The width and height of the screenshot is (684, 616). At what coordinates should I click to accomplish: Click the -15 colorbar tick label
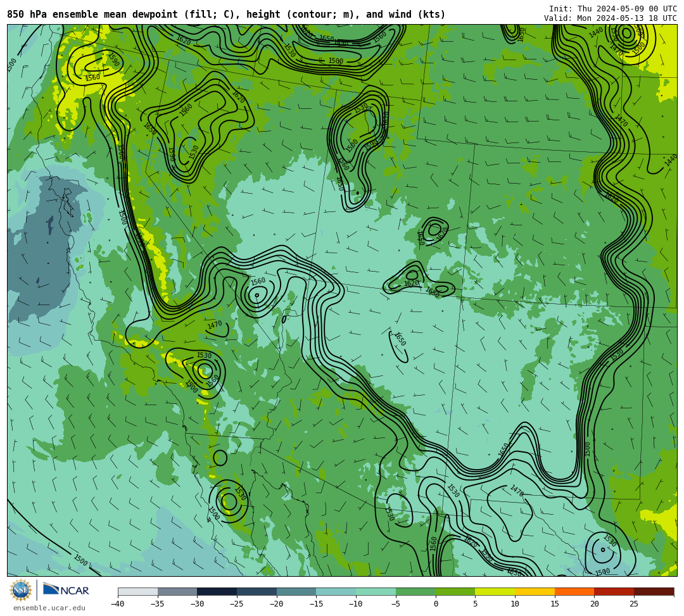pos(316,604)
